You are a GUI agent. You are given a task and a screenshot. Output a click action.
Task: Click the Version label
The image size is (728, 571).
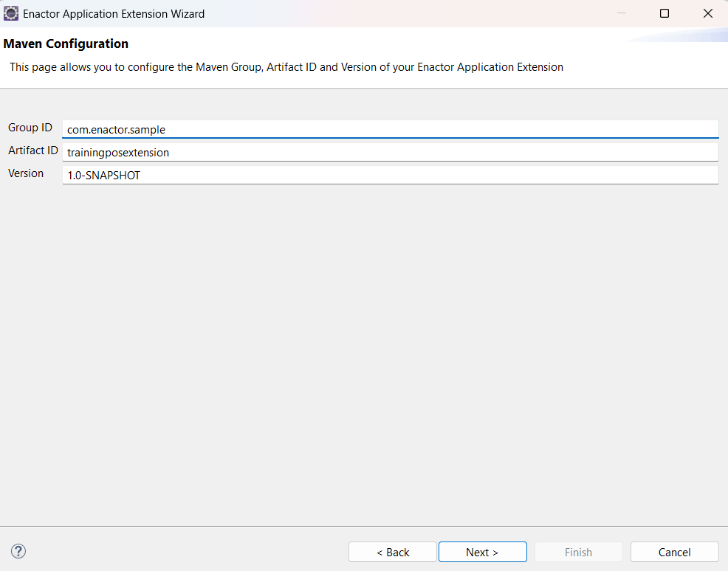coord(26,173)
